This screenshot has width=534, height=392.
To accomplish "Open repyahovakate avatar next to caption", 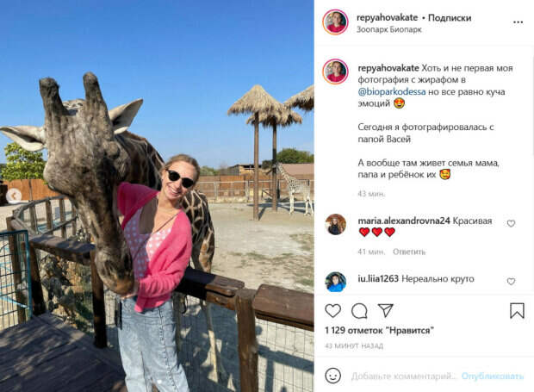I will 335,72.
